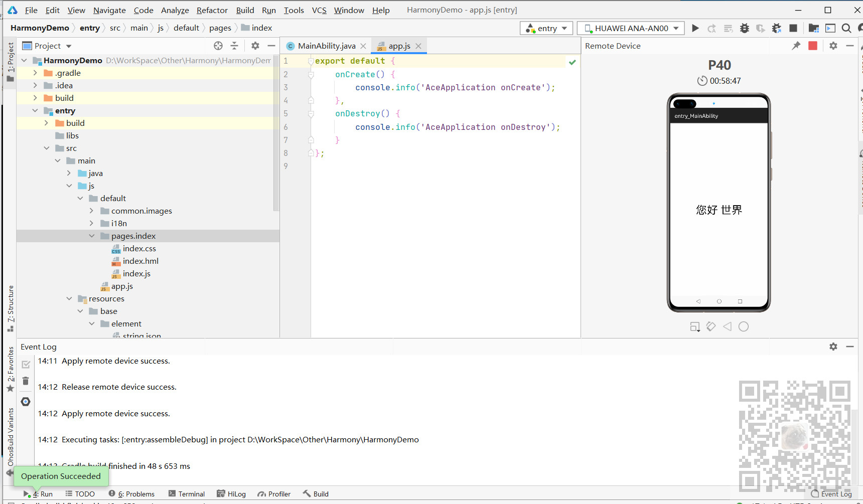Screen dimensions: 863x504
Task: Expand the common.images folder
Action: [91, 211]
